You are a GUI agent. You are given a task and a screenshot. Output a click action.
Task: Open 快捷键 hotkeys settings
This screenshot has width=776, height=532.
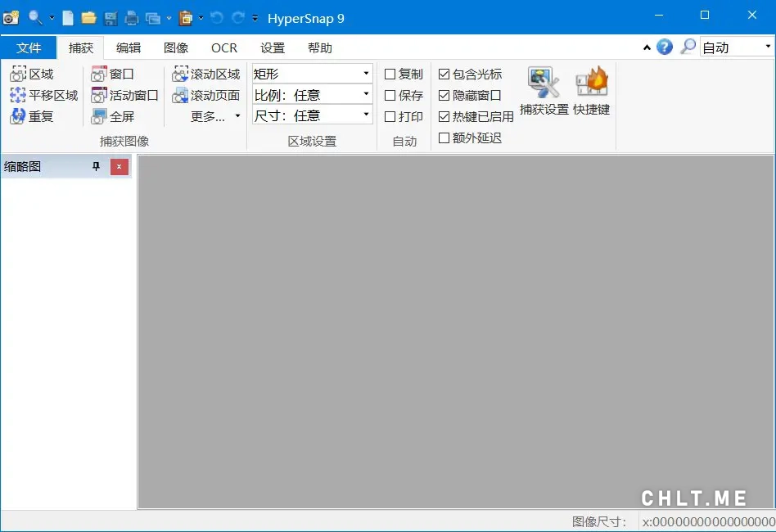click(x=591, y=92)
